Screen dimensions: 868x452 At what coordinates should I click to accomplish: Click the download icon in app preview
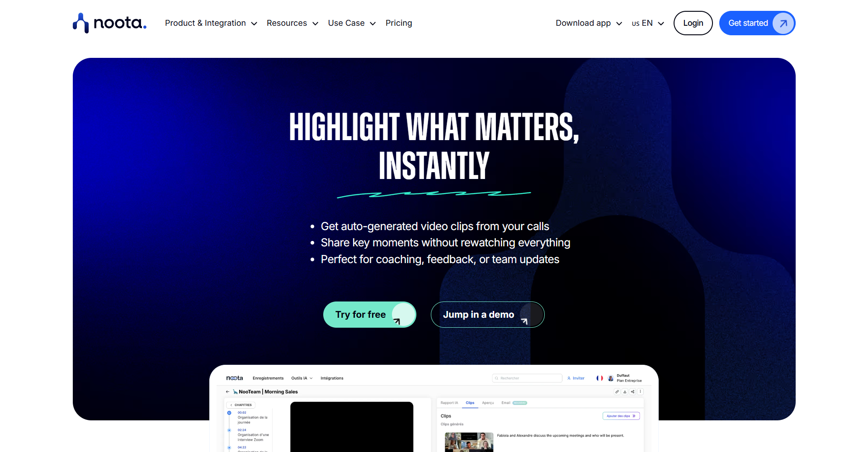pyautogui.click(x=625, y=392)
